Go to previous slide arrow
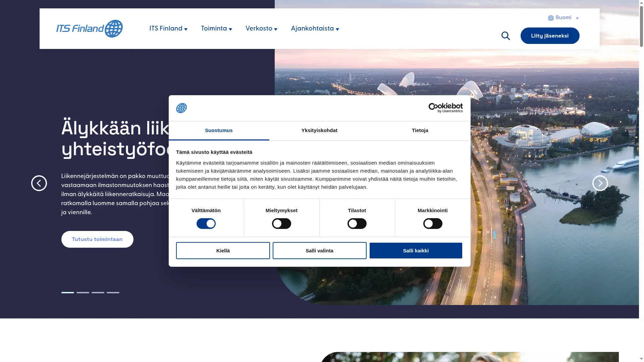Viewport: 644px width, 362px height. (39, 183)
